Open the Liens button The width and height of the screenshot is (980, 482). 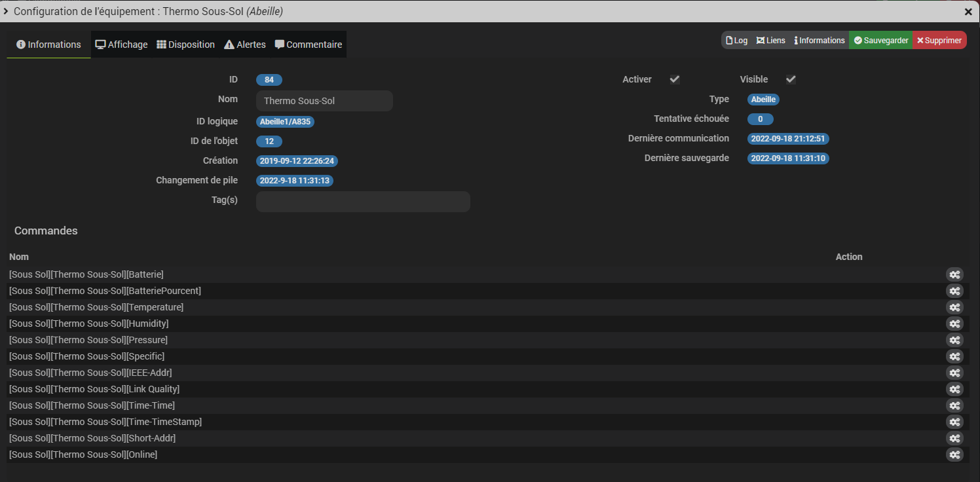(x=770, y=40)
